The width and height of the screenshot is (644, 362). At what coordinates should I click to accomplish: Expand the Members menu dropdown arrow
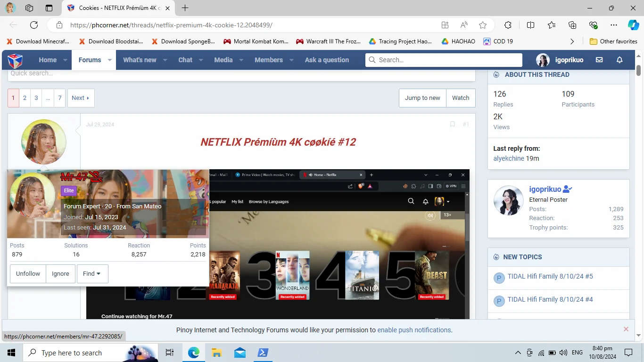tap(291, 60)
